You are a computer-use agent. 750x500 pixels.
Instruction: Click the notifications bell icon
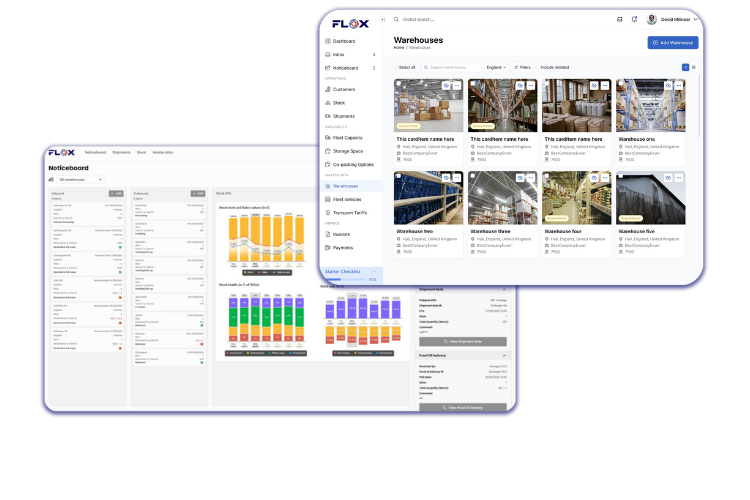634,19
